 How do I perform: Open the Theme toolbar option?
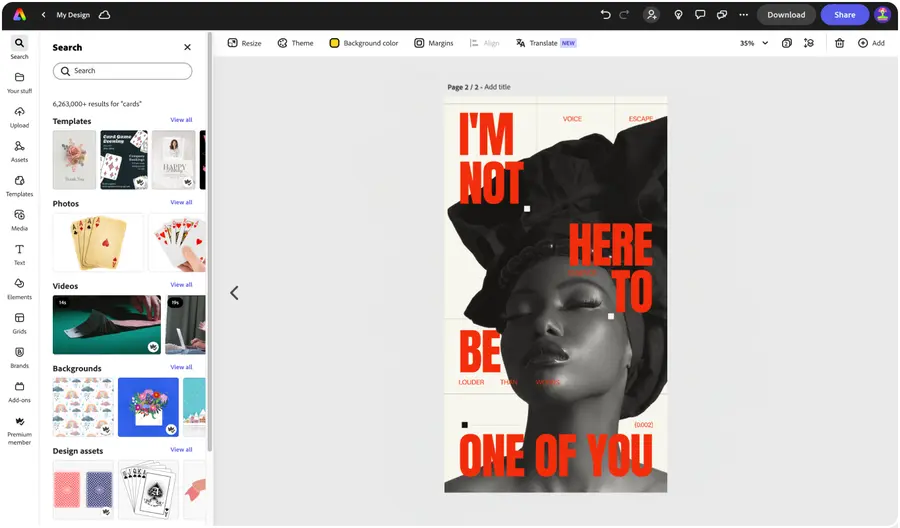tap(295, 43)
